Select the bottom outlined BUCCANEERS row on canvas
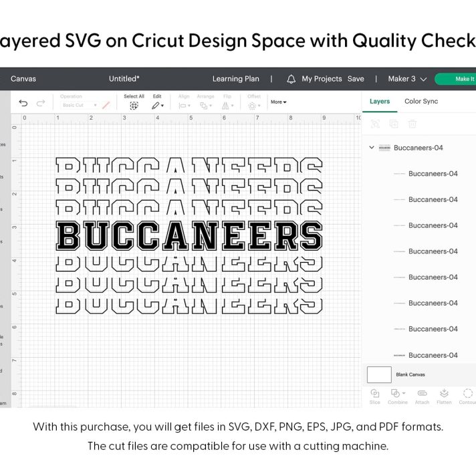Screen dimensions: 476x476 tap(189, 306)
